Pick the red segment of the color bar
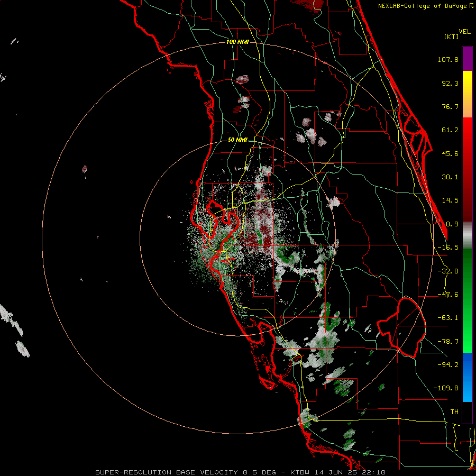Image resolution: width=476 pixels, height=476 pixels. (x=467, y=170)
